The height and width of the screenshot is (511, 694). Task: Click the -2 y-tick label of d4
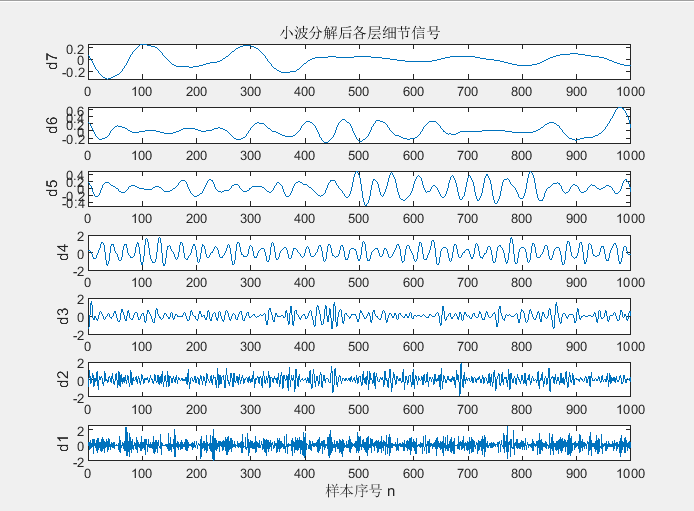[78, 272]
